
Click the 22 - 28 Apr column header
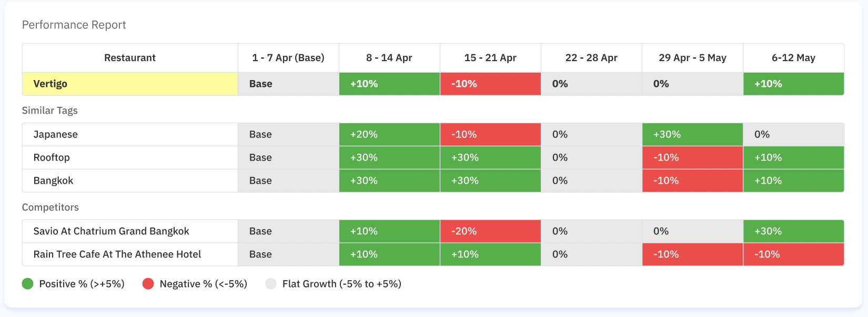coord(591,58)
